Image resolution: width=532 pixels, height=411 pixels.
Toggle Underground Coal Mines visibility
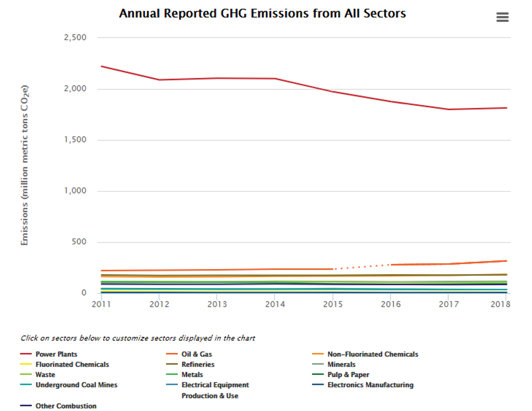pyautogui.click(x=78, y=385)
